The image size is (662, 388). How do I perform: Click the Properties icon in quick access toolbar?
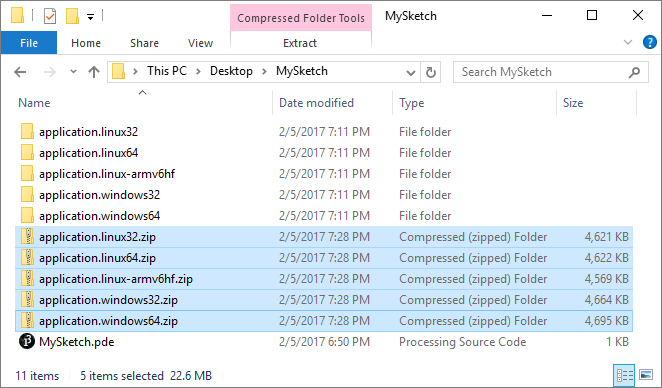click(x=50, y=16)
